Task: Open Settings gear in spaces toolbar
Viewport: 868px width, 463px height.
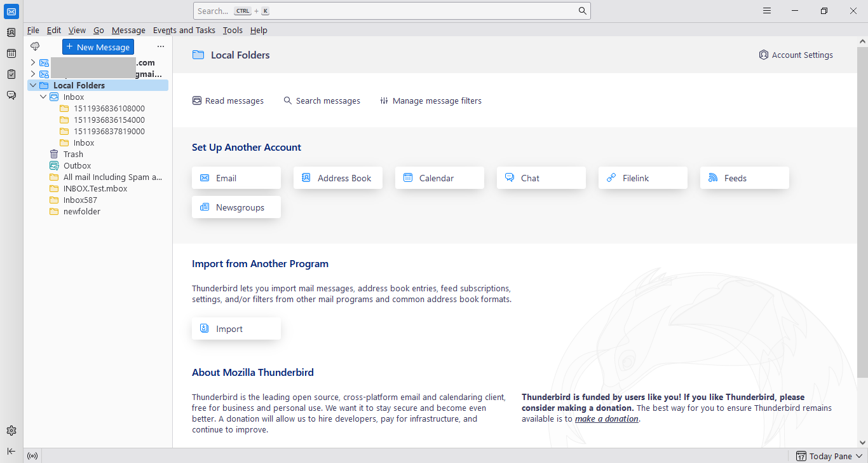Action: pos(11,431)
